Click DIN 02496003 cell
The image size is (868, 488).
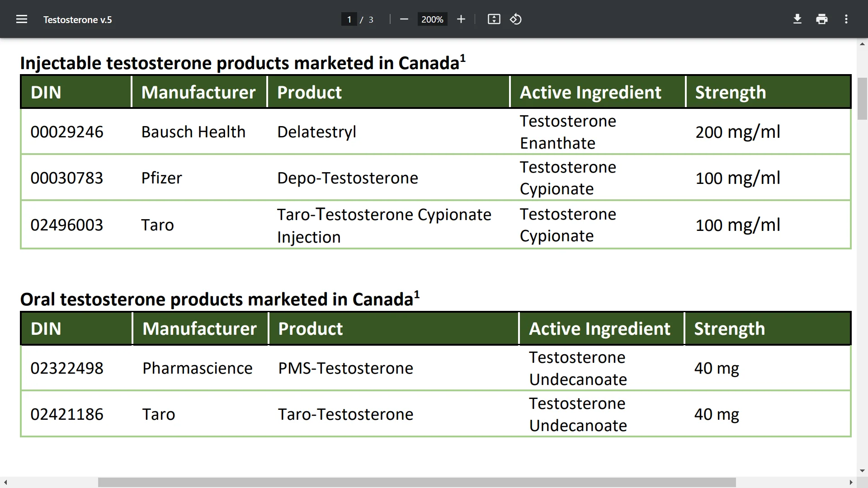67,225
